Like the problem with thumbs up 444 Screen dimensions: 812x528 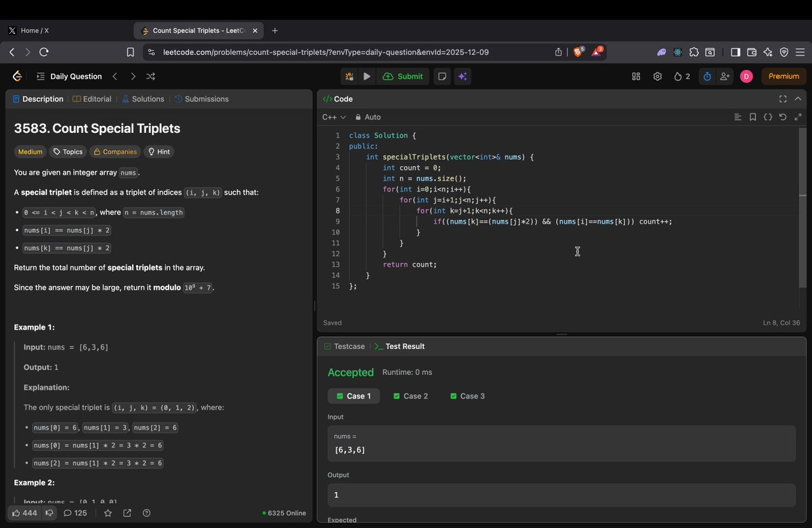[x=24, y=513]
